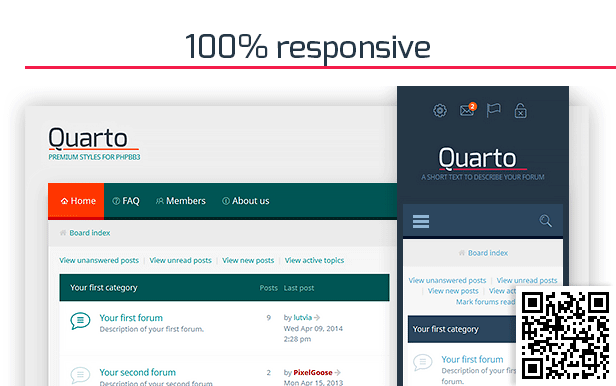Click the desktop Quarto logo
The height and width of the screenshot is (386, 616).
coord(94,139)
